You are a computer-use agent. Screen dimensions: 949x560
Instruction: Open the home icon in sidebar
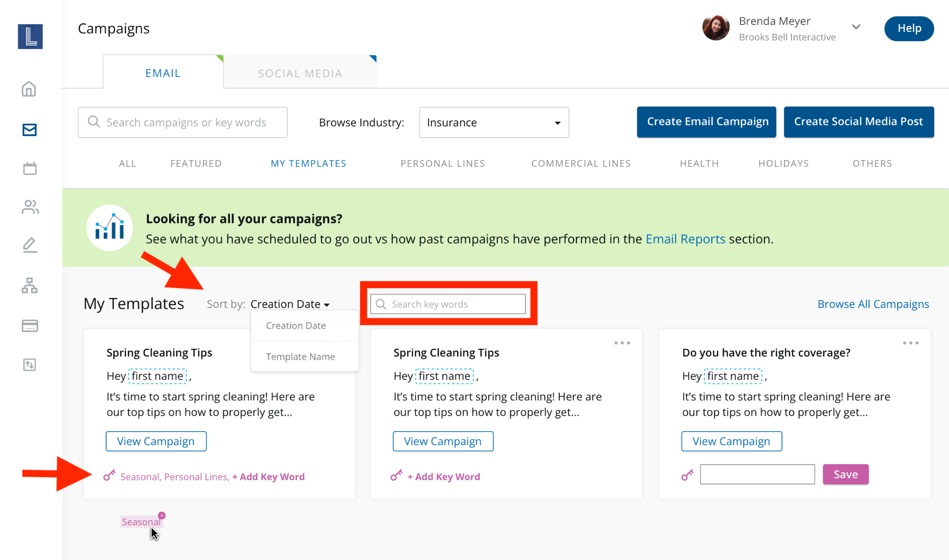pos(29,89)
